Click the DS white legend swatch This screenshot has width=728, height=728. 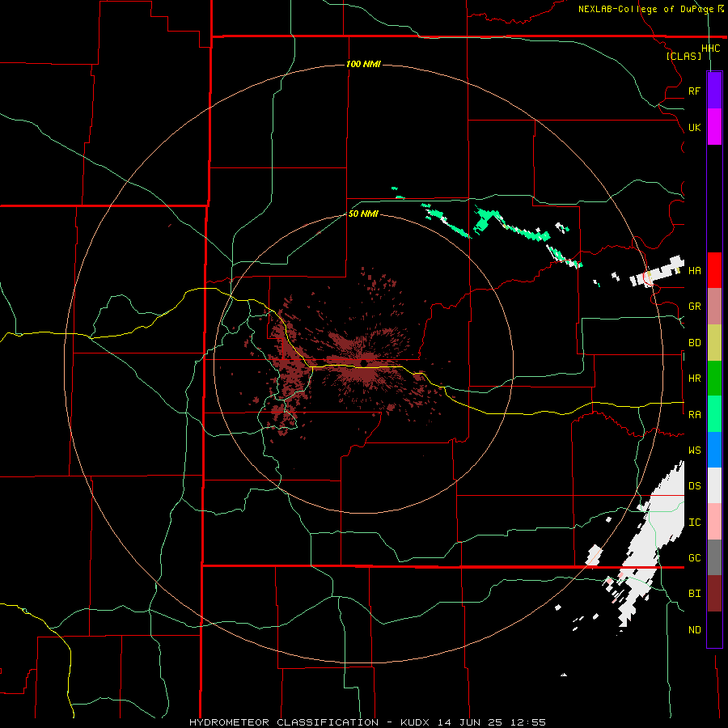click(x=714, y=485)
